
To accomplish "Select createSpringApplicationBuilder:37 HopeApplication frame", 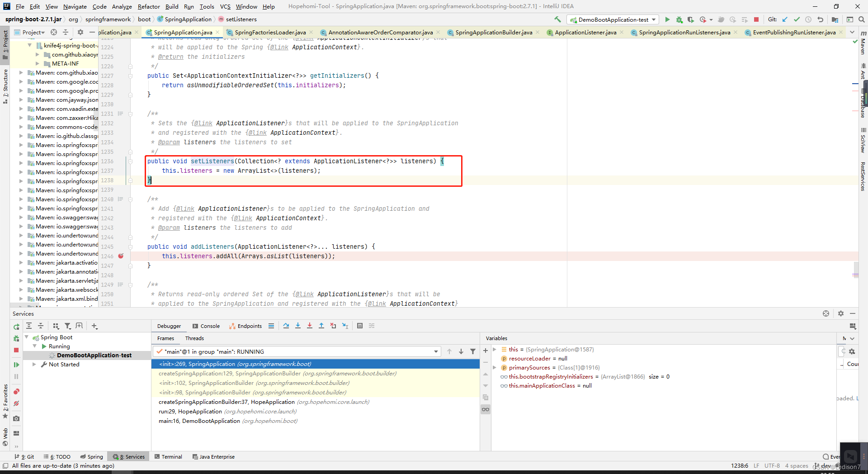I will (315, 402).
